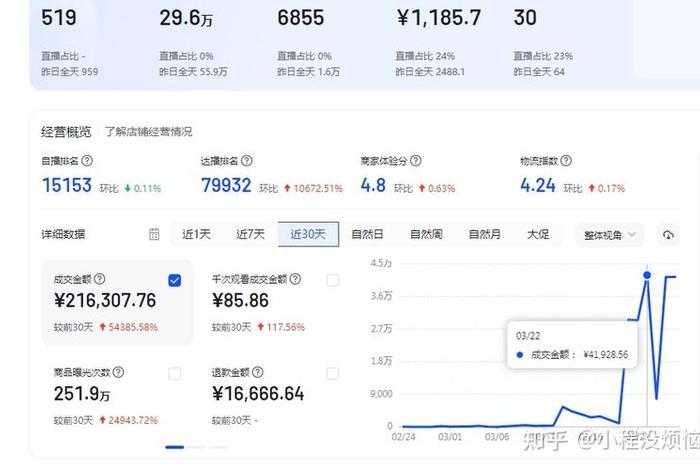Uncheck the 成交金额 metric checkbox
The image size is (700, 470).
tap(175, 280)
